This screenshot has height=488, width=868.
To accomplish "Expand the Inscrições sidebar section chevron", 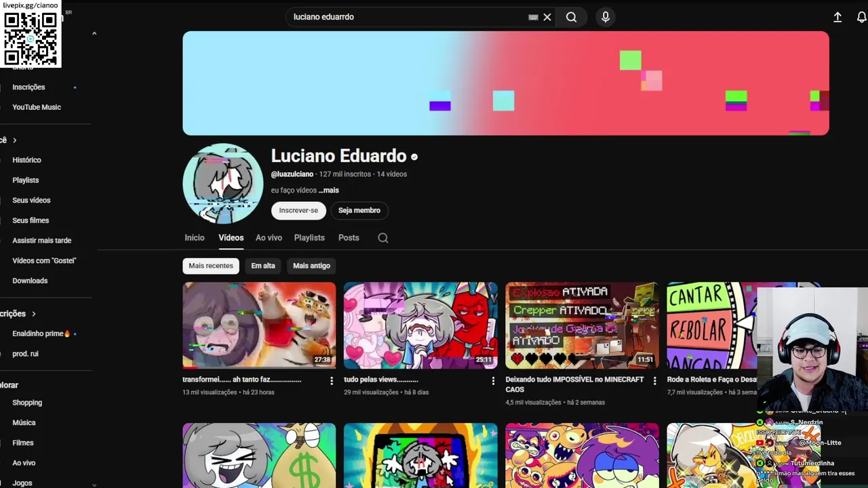I will 33,314.
